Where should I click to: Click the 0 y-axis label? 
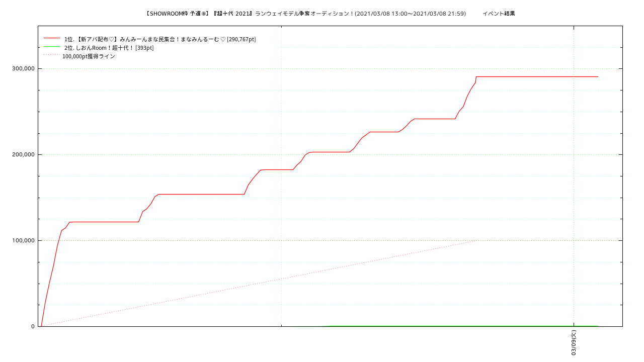[x=33, y=327]
